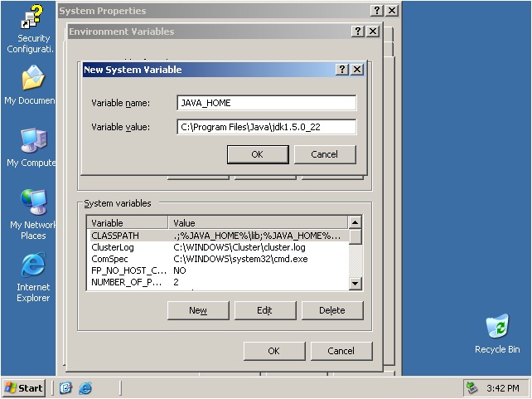
Task: Open the Security Configuration desktop icon
Action: click(x=33, y=20)
